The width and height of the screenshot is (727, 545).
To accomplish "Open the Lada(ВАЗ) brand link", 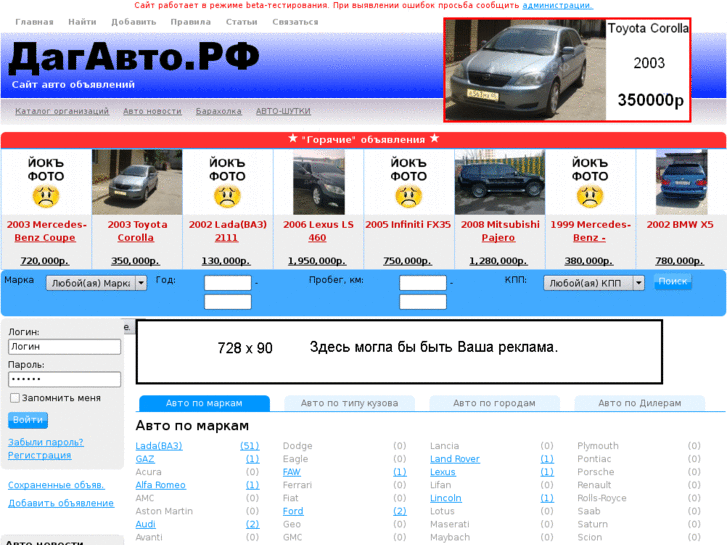I will pos(159,446).
